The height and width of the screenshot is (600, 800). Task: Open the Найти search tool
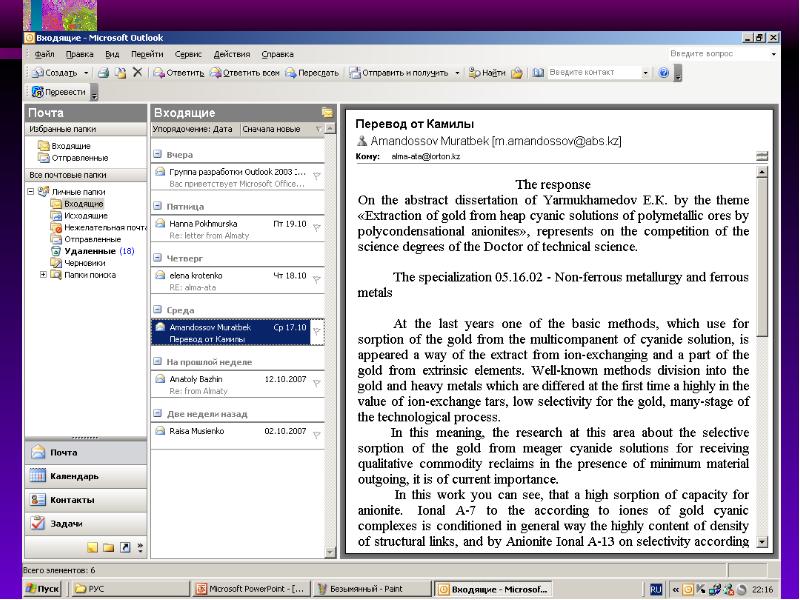click(487, 73)
